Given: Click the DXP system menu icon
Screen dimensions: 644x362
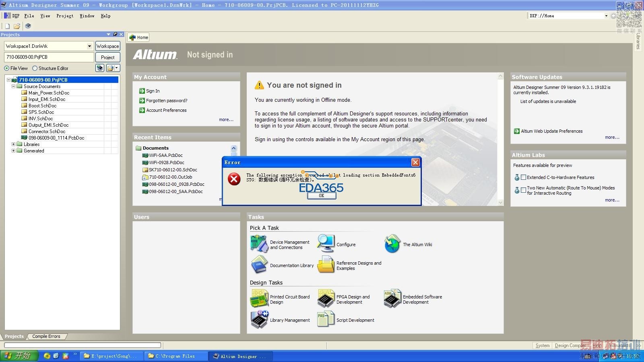Looking at the screenshot, I should (7, 16).
